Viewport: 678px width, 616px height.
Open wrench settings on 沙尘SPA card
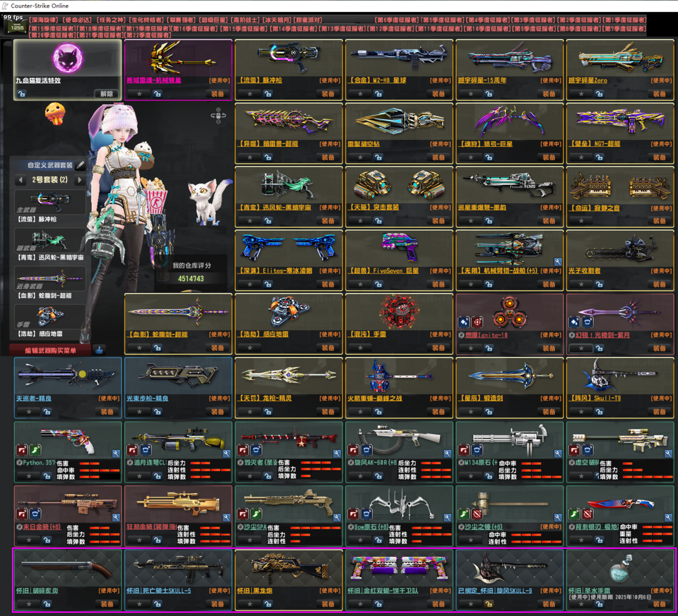pyautogui.click(x=337, y=518)
